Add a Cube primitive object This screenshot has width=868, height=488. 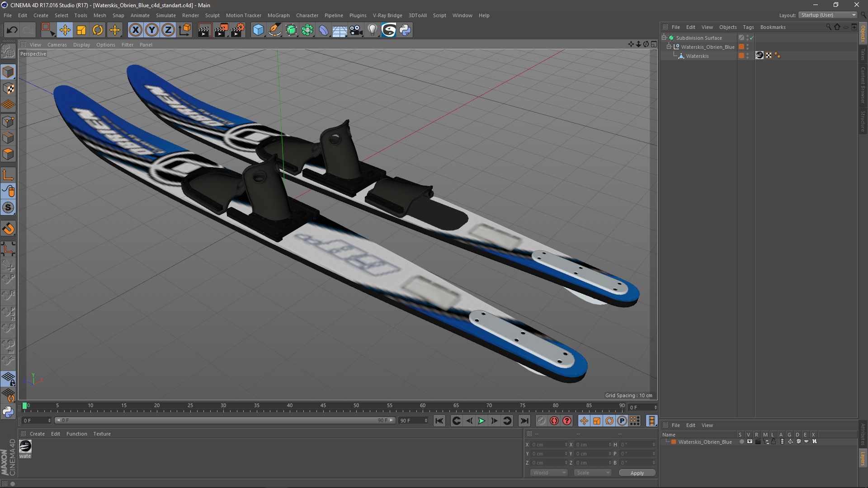258,30
